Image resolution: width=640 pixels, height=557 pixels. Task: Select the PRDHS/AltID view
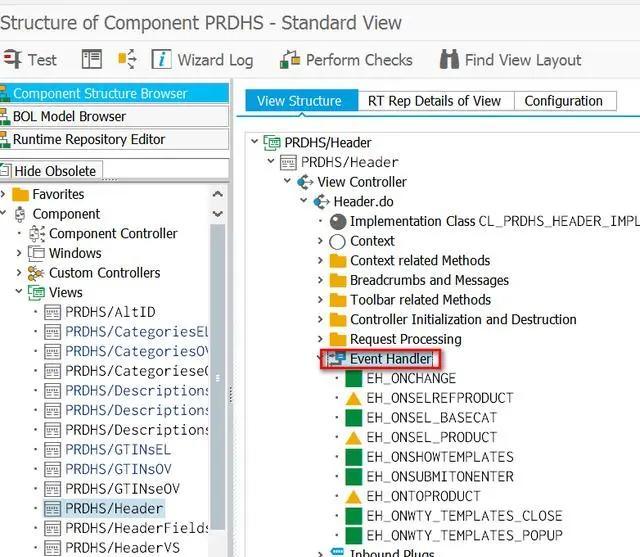coord(110,312)
